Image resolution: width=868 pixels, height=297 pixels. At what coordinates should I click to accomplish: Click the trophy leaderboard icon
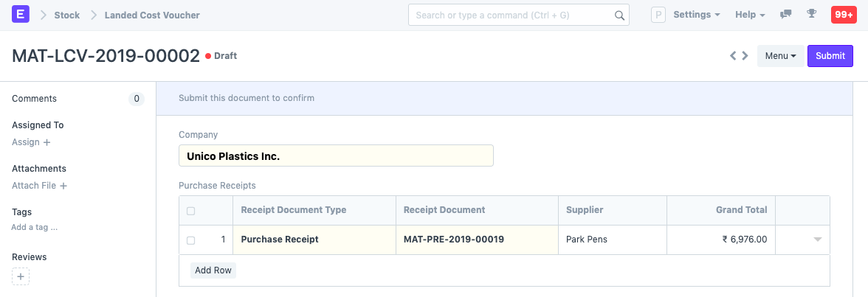coord(811,15)
